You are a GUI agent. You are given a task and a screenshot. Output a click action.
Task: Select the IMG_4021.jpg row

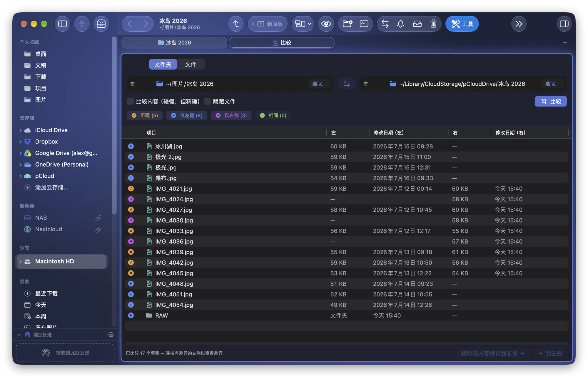pyautogui.click(x=347, y=189)
